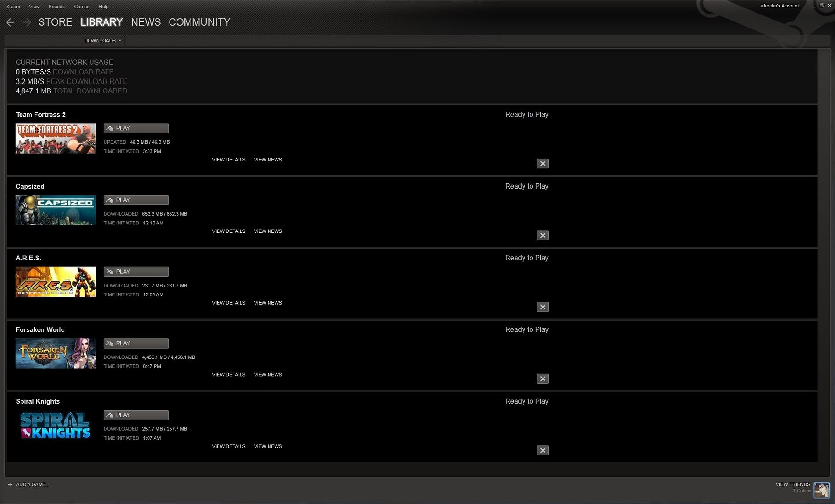Switch to the Community tab

(199, 22)
